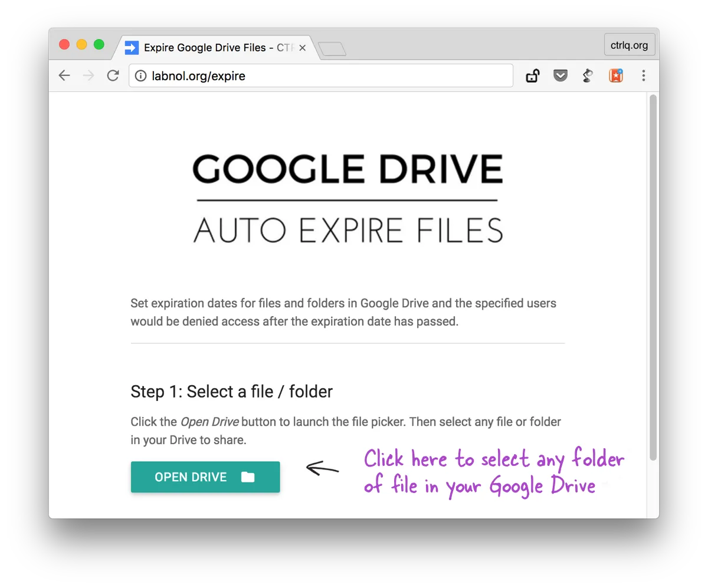Activate the Turn Off the Lights lamp icon
Image resolution: width=708 pixels, height=588 pixels.
(x=588, y=75)
